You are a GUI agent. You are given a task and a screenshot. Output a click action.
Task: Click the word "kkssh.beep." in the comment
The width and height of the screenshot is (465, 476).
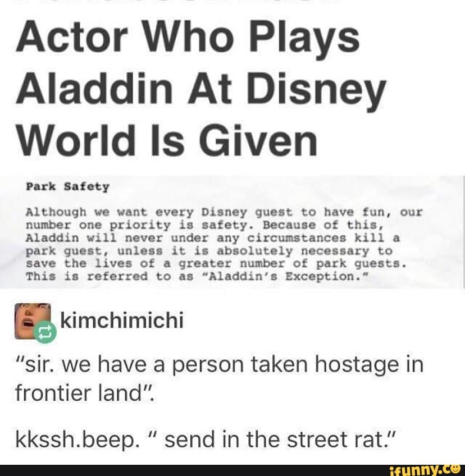click(x=76, y=440)
